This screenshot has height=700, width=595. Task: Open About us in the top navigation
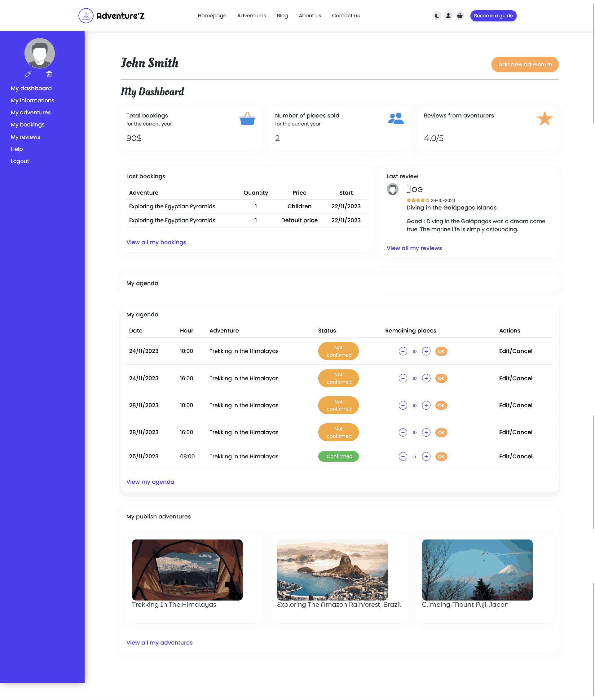[310, 15]
